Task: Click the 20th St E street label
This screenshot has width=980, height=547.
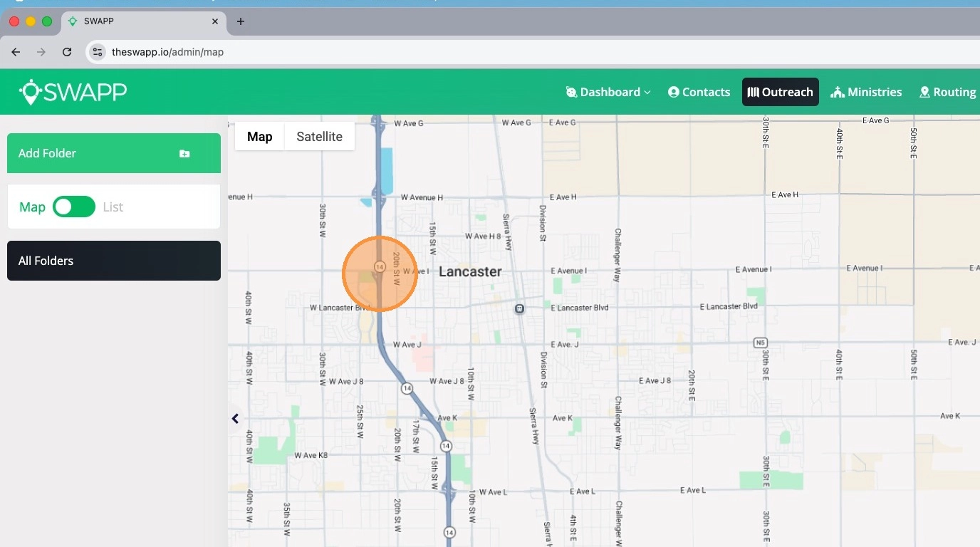Action: (692, 387)
